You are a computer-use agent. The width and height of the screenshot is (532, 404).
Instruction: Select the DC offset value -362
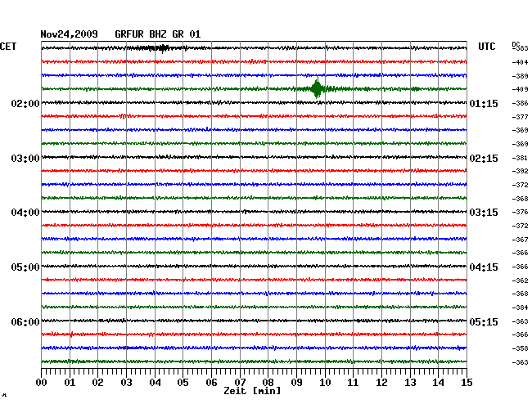click(520, 281)
